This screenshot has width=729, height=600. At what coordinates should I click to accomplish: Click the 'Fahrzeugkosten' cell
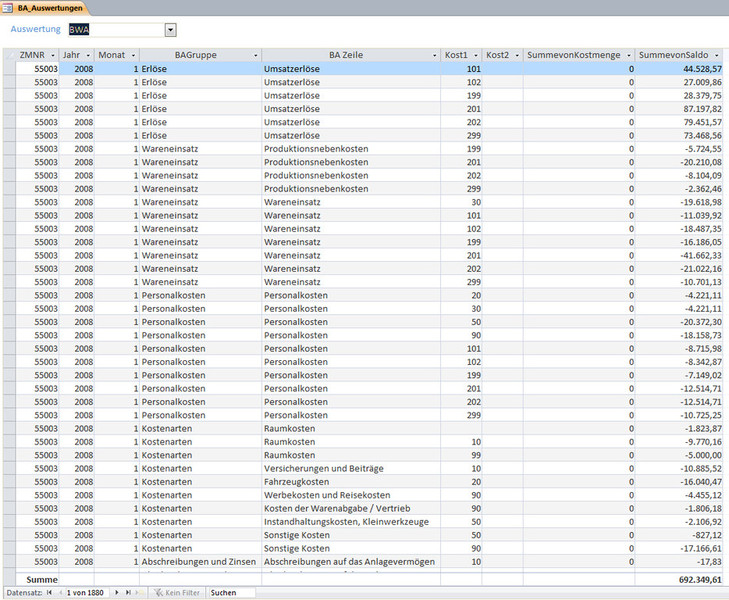351,482
